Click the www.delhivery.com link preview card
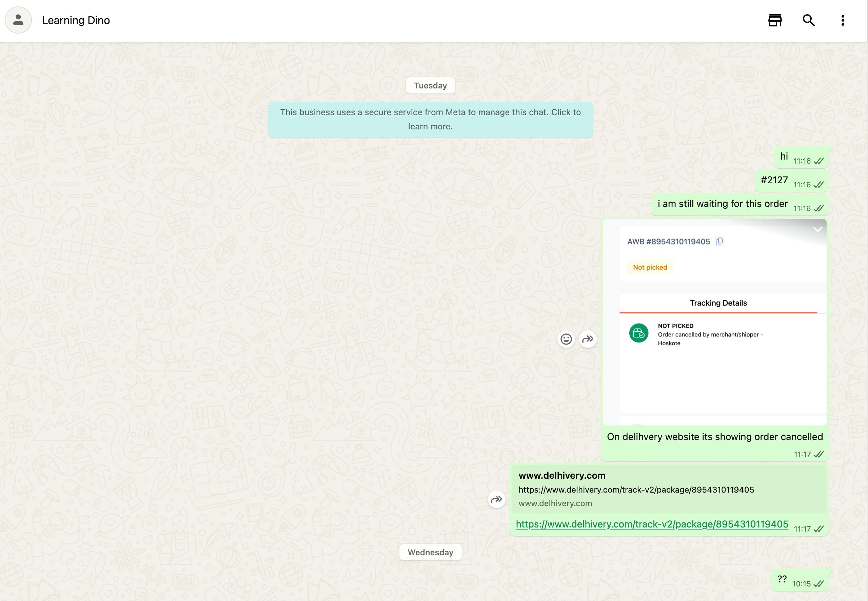The width and height of the screenshot is (868, 601). [669, 489]
